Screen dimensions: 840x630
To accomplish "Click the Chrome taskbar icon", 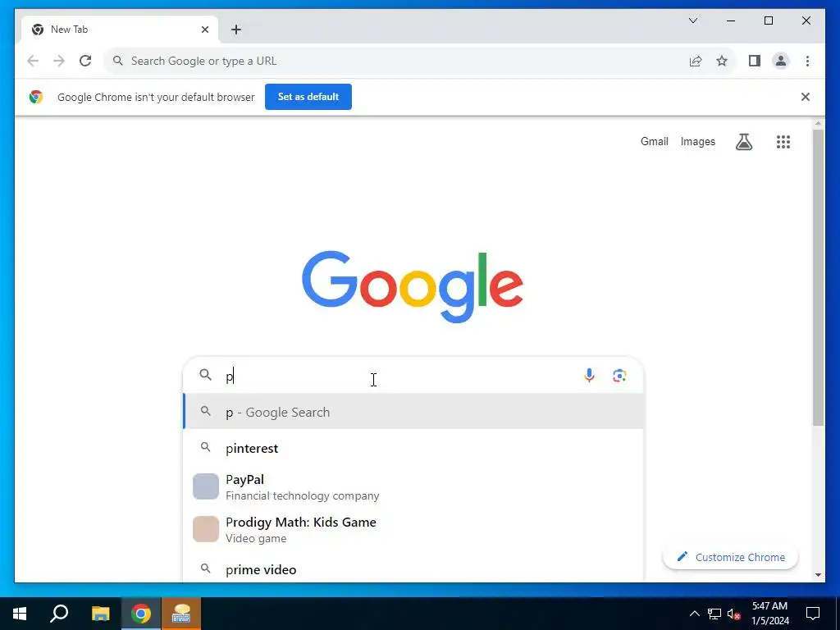I will (141, 614).
